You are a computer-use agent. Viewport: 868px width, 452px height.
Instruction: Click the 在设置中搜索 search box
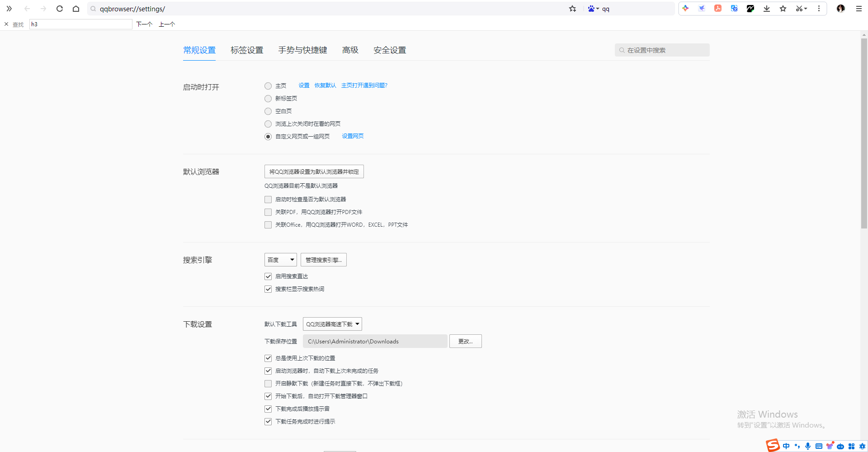[662, 50]
